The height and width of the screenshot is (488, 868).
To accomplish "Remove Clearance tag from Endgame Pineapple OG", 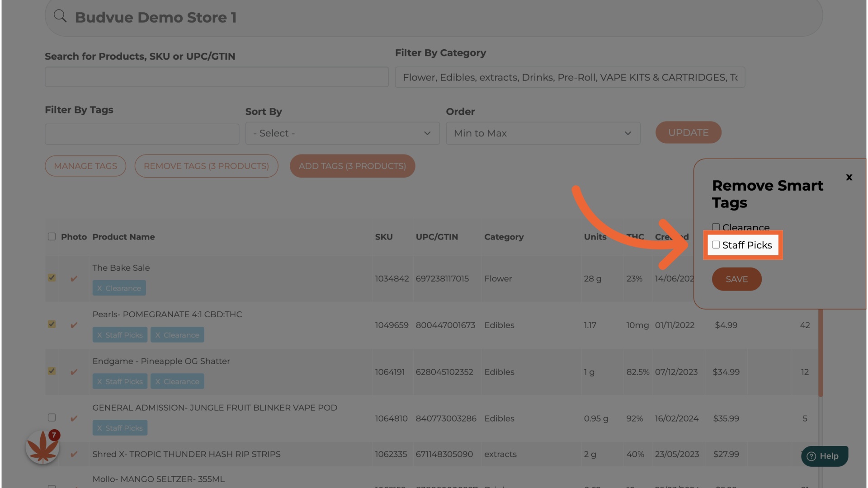I will pyautogui.click(x=158, y=382).
